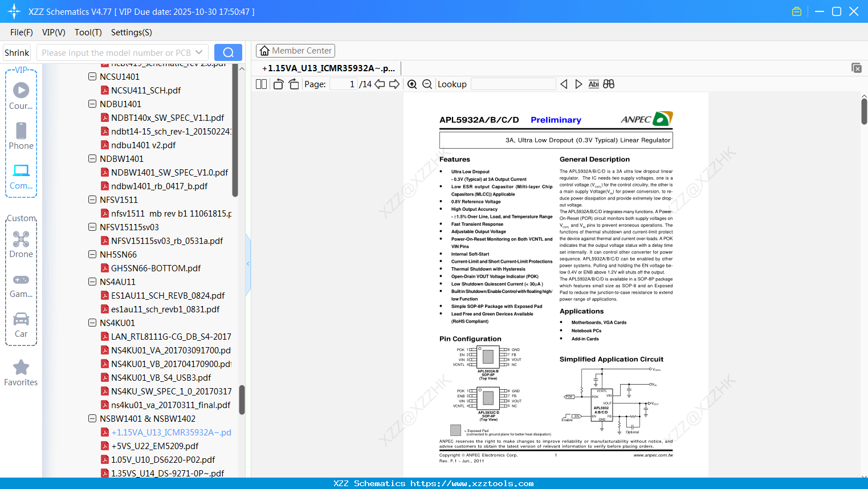Open ES1AU11_SCH_REVB_0824.pdf
The width and height of the screenshot is (868, 489).
click(168, 295)
